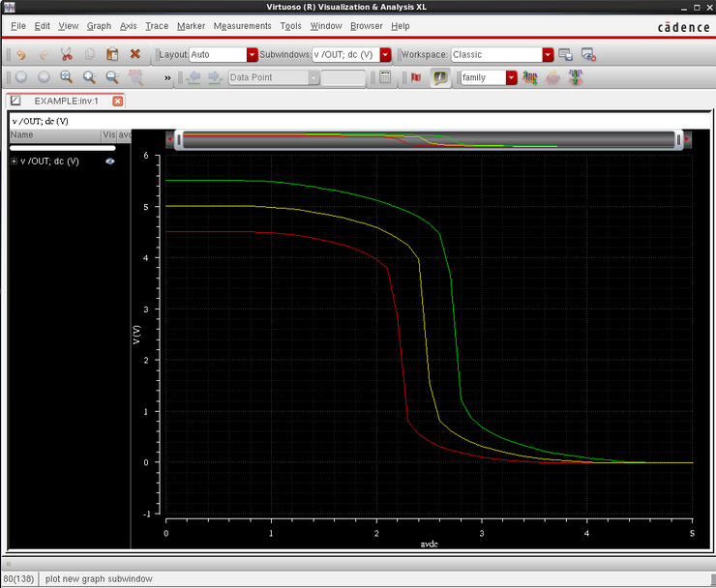Screen dimensions: 716x588
Task: Click the zoom-in magnifier icon
Action: point(90,77)
